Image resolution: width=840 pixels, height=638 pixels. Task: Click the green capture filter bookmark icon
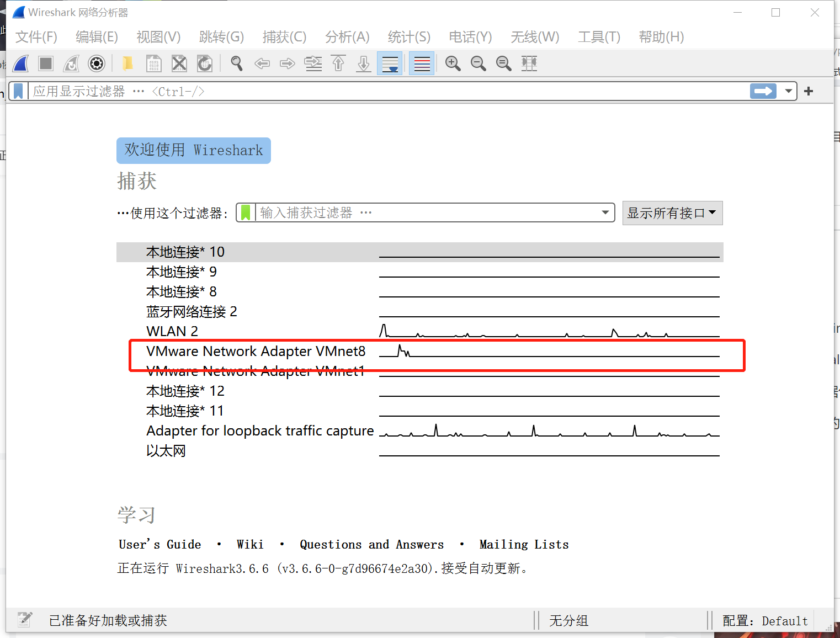246,212
